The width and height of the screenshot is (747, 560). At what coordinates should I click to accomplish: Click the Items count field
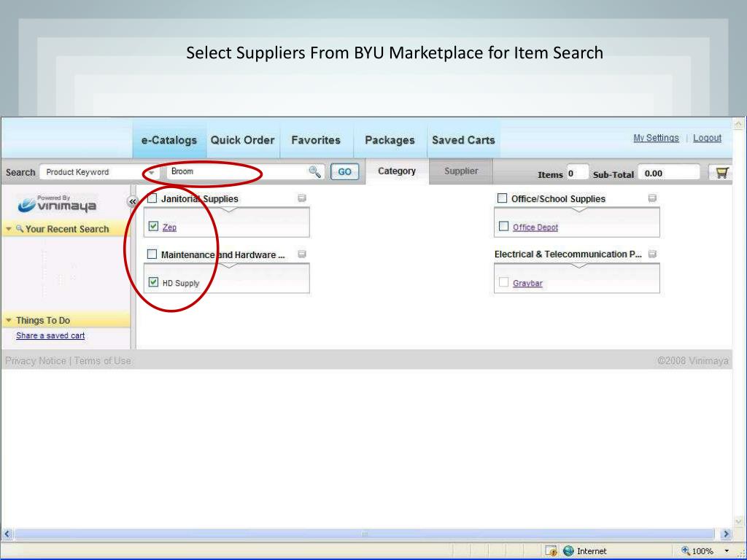pos(578,174)
